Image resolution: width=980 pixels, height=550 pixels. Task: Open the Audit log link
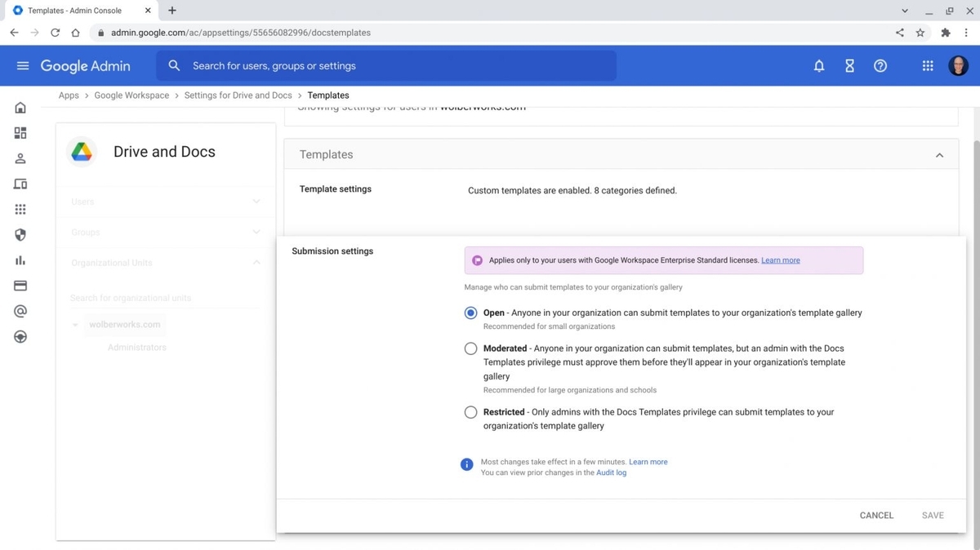tap(611, 472)
